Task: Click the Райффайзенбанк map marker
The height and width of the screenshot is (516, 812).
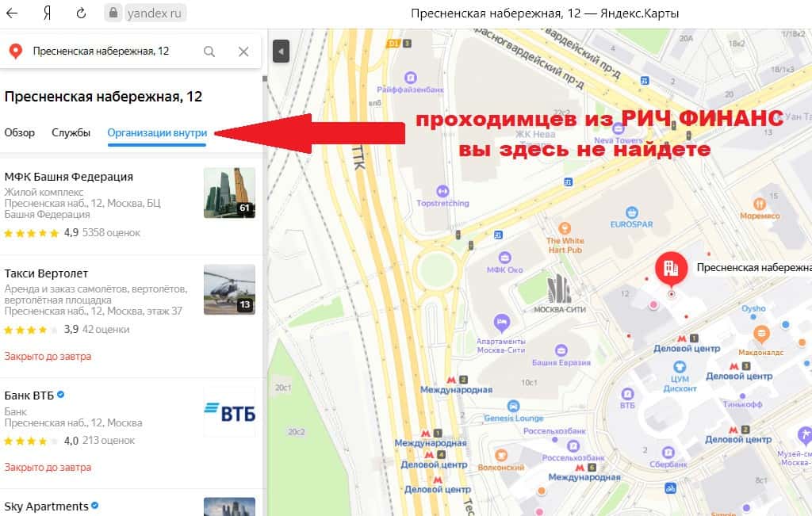Action: [x=410, y=78]
